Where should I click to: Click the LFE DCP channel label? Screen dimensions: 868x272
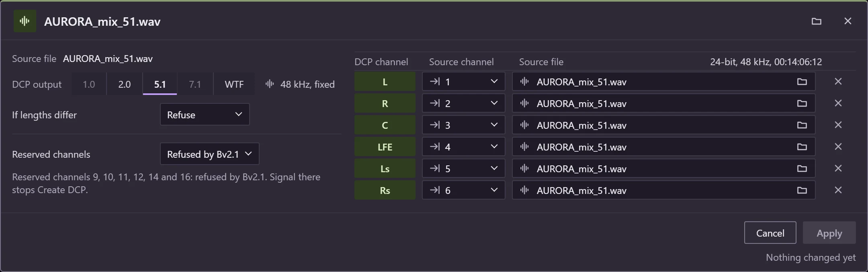[385, 147]
